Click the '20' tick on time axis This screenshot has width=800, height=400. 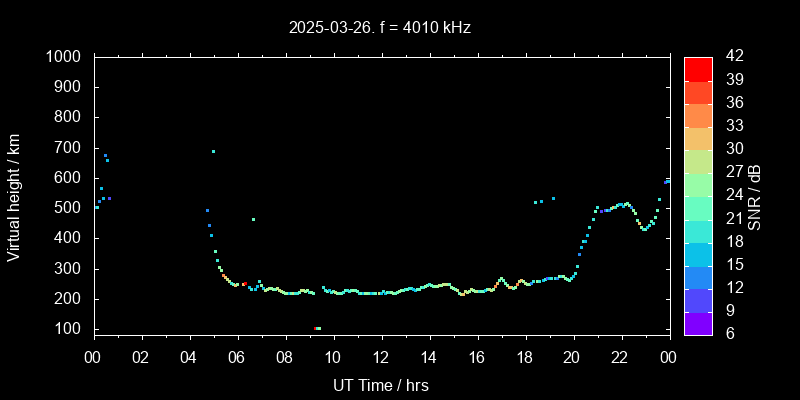coord(572,358)
